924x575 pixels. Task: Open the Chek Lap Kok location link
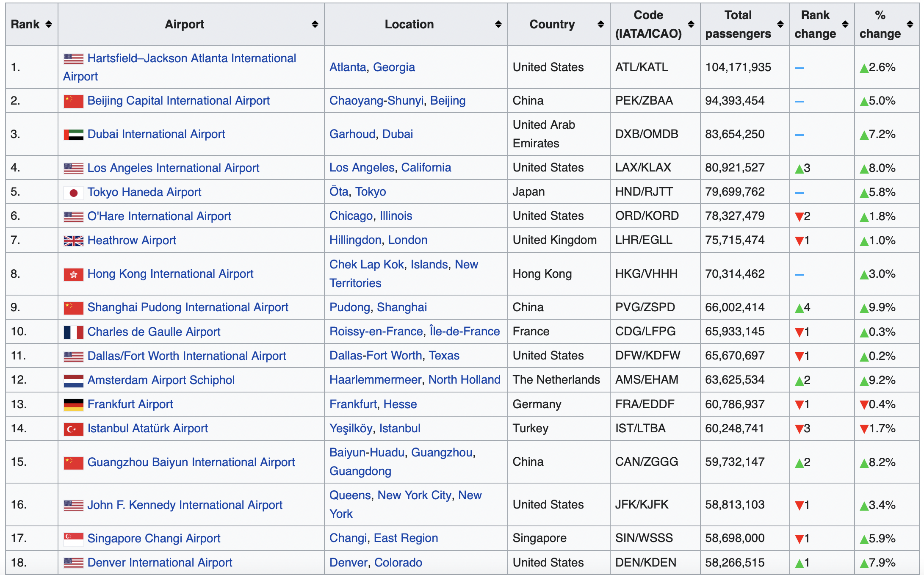[x=366, y=265]
